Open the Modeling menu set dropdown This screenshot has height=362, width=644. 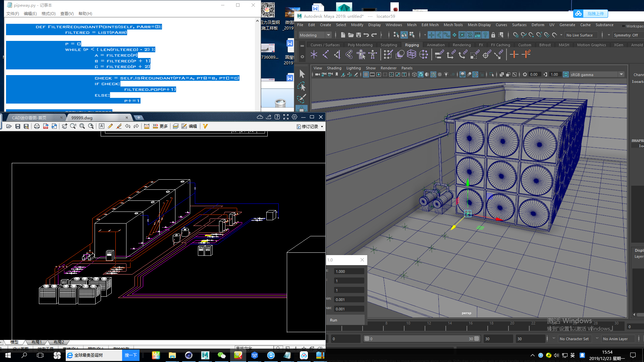(x=315, y=35)
